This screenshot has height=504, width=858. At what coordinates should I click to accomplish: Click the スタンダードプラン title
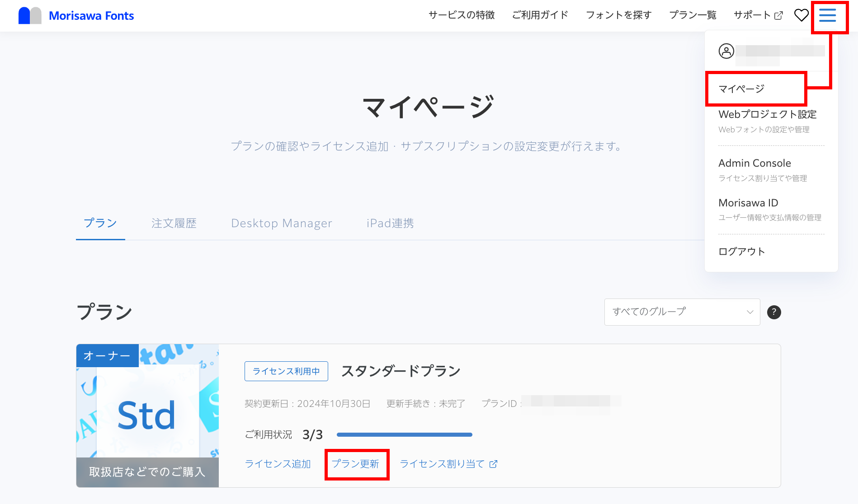[x=401, y=371]
